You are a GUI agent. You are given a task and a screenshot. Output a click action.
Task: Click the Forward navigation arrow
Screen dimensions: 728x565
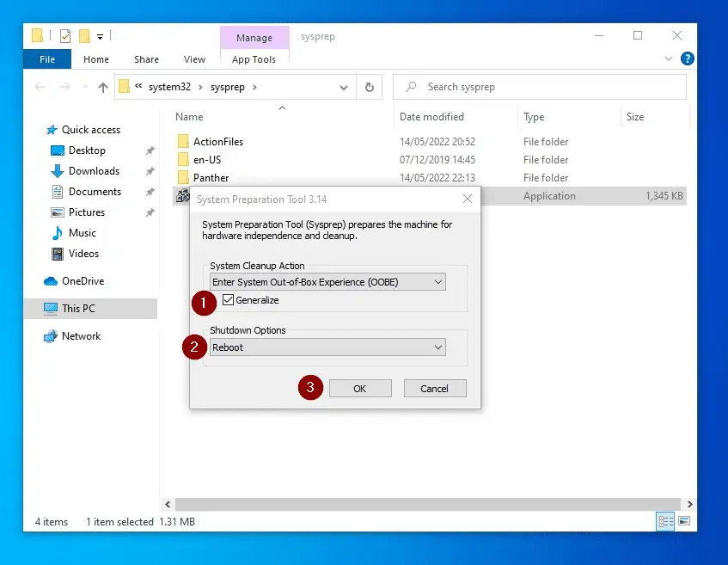pyautogui.click(x=65, y=87)
